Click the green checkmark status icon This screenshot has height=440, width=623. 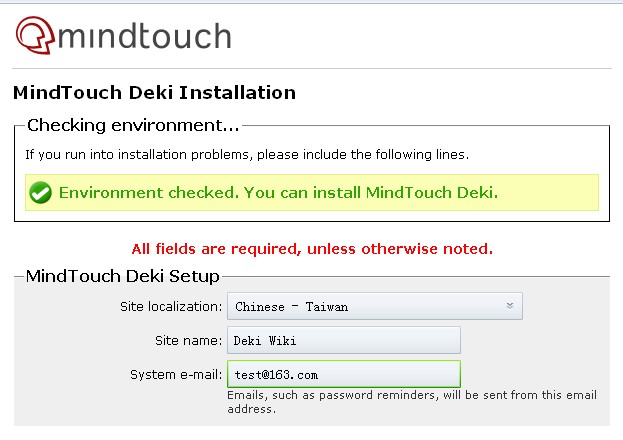[41, 192]
